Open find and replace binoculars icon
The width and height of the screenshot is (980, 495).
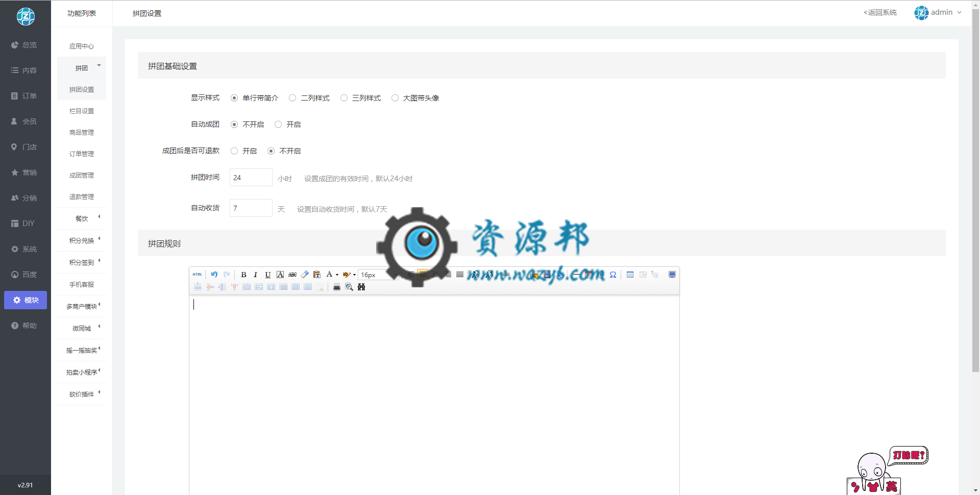click(361, 287)
